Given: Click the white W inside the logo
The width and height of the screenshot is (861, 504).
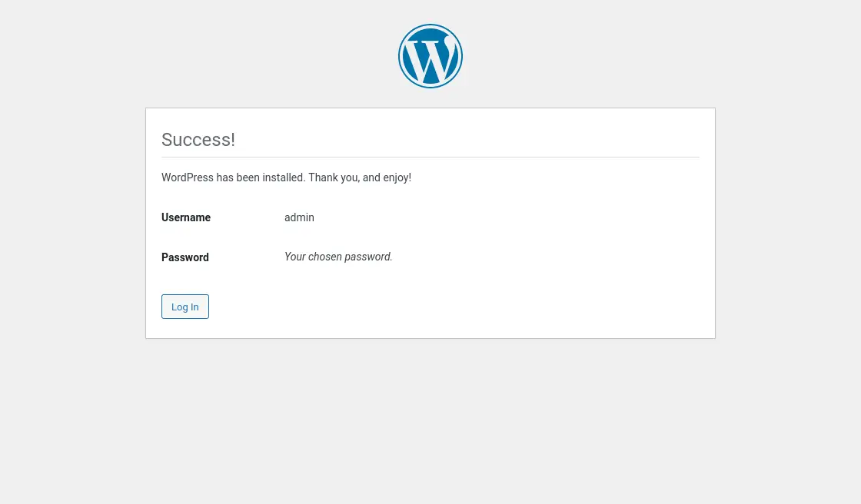Looking at the screenshot, I should [430, 57].
